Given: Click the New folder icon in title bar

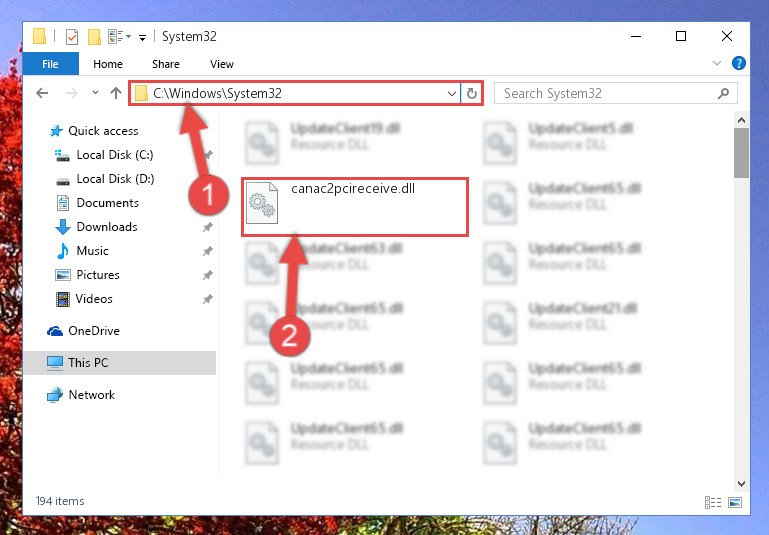Looking at the screenshot, I should click(94, 36).
